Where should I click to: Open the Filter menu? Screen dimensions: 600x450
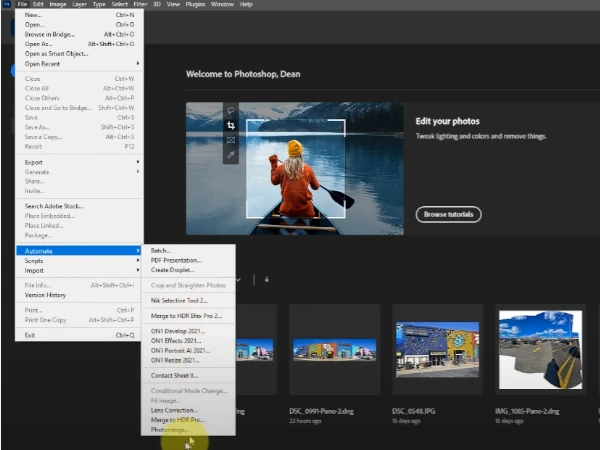pyautogui.click(x=140, y=4)
